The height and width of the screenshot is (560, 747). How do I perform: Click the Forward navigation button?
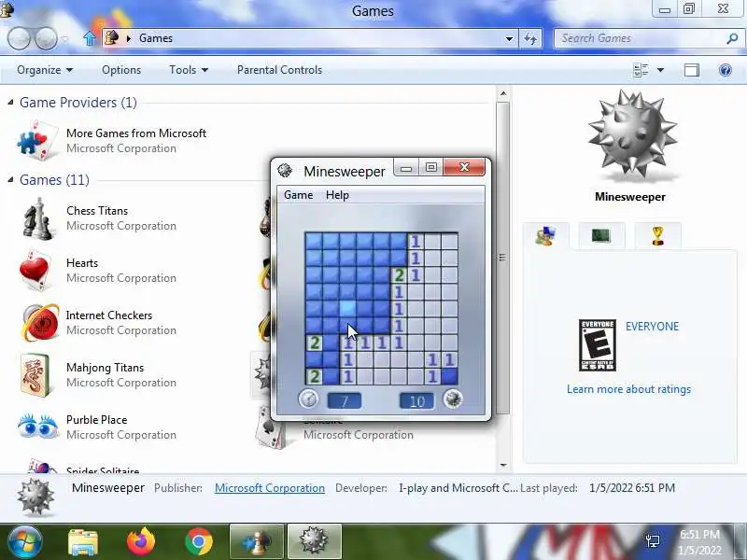tap(46, 38)
